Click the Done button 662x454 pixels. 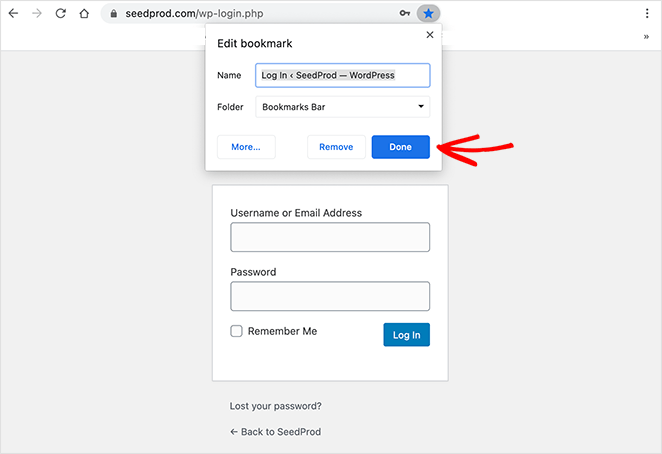pos(400,147)
